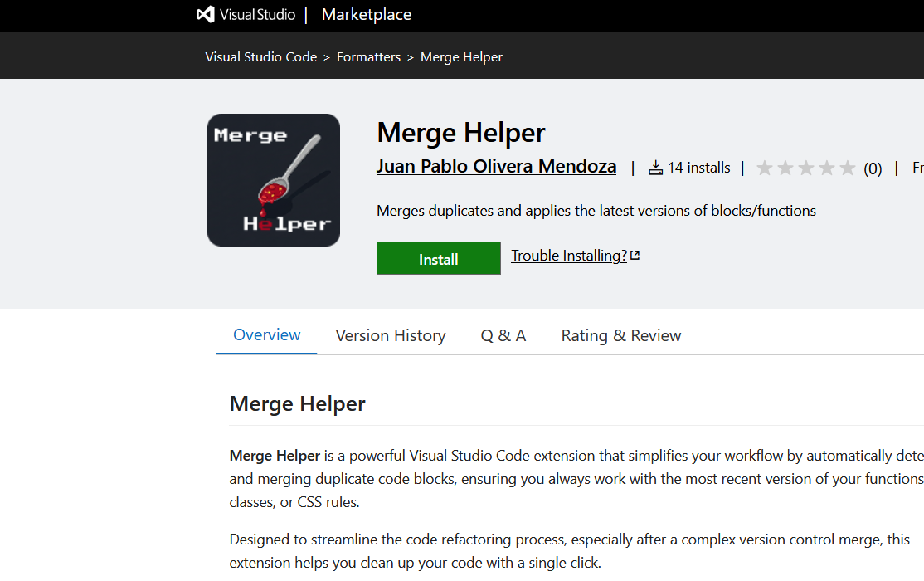Click the Merge Helper breadcrumb

coord(461,57)
